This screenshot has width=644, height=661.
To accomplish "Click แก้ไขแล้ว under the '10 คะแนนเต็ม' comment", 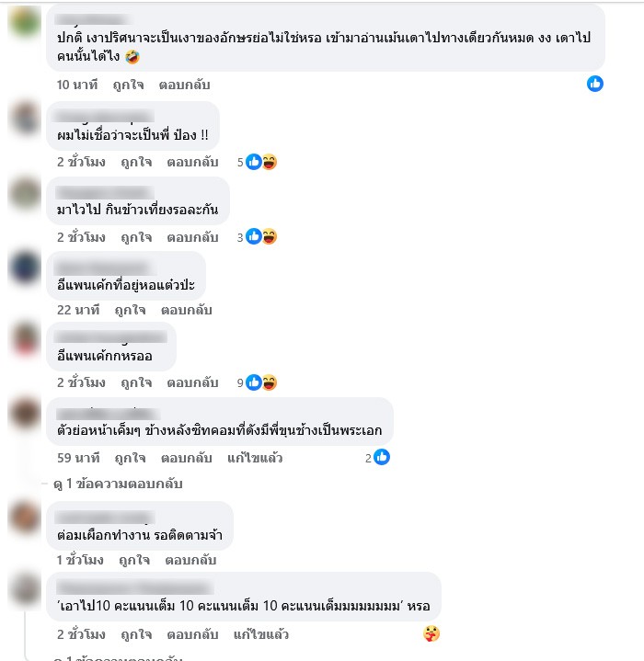I will point(261,634).
